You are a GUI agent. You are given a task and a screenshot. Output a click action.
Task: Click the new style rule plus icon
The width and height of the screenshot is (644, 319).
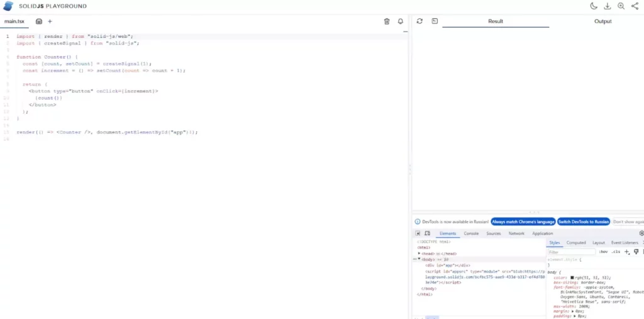(x=627, y=252)
